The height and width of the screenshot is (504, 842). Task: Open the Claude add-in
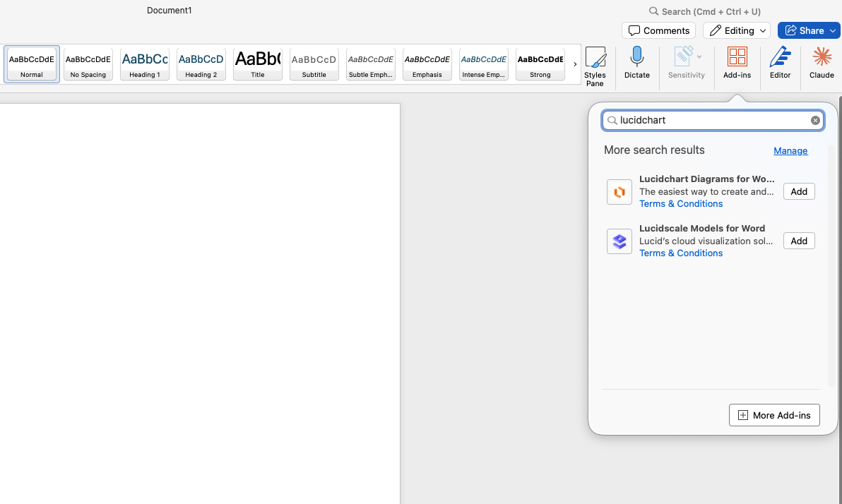click(x=822, y=63)
